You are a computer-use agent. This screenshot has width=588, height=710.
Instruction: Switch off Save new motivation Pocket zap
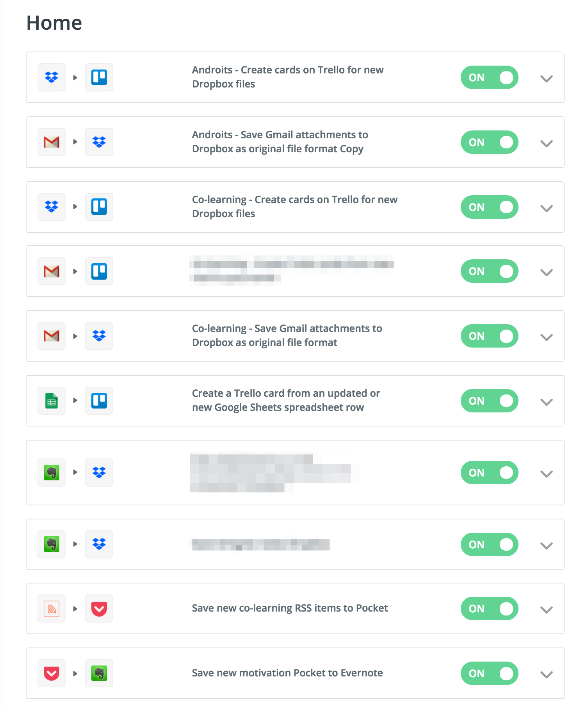pyautogui.click(x=489, y=673)
